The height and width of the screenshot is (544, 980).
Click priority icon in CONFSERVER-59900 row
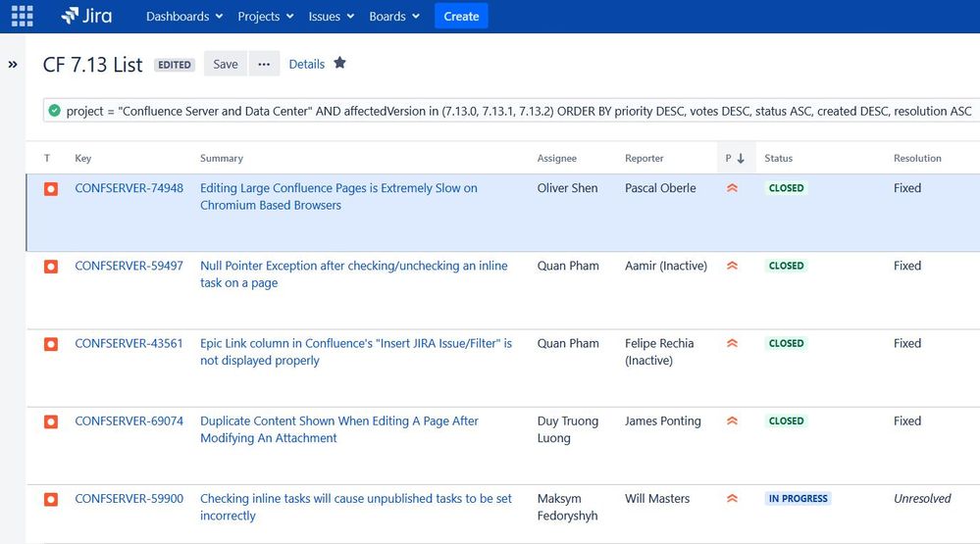(732, 498)
